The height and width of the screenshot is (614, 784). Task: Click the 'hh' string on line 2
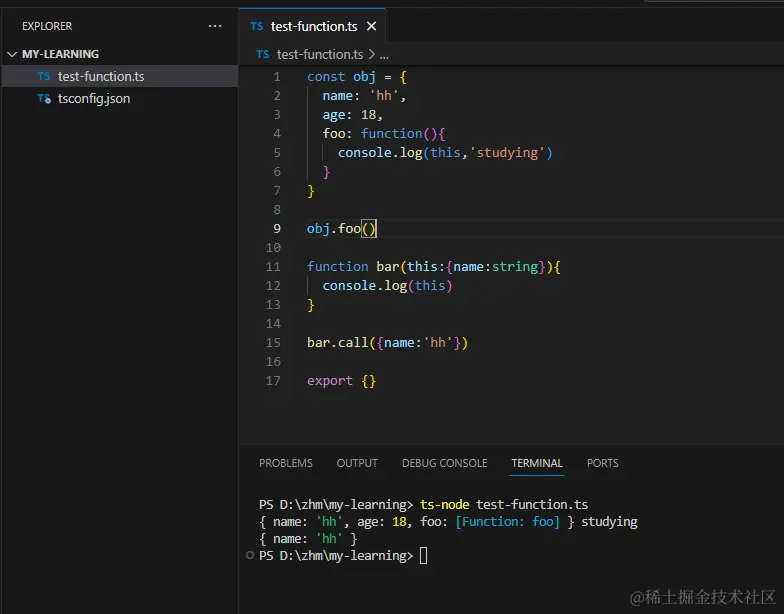(384, 96)
